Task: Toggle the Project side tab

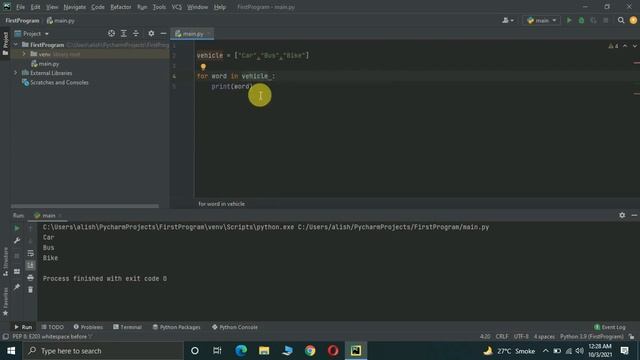Action: (x=5, y=44)
